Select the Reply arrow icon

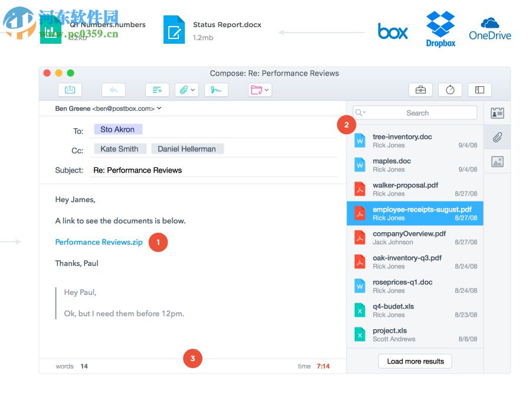113,89
